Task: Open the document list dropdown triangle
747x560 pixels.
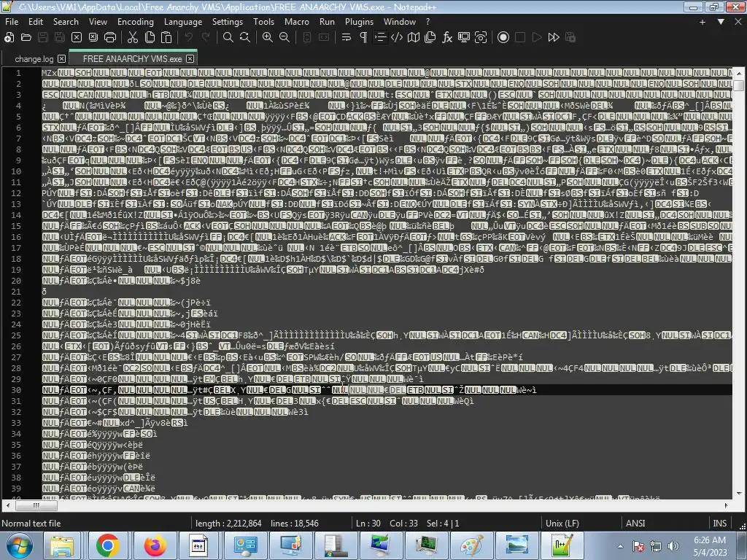Action: click(721, 22)
